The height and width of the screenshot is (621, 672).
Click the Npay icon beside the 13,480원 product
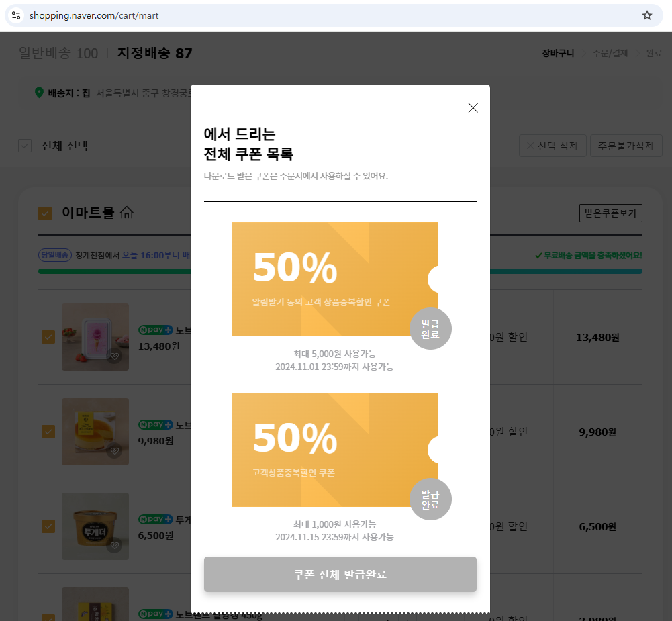(x=155, y=330)
